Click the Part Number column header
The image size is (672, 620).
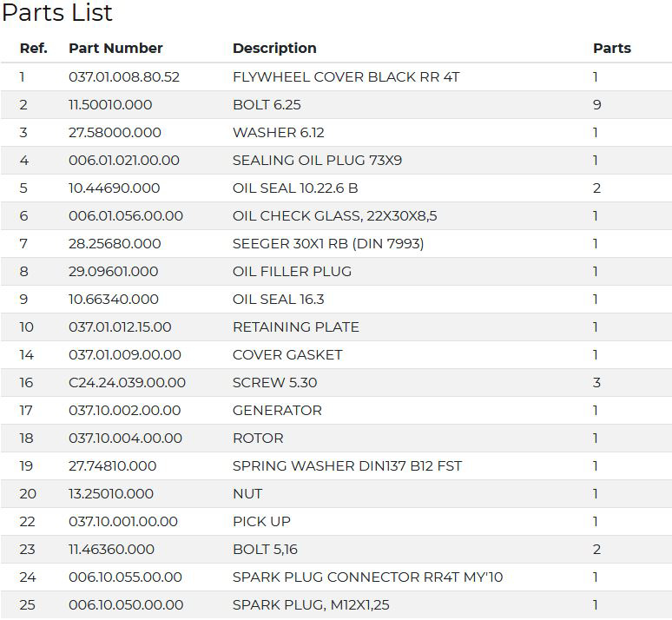(115, 48)
